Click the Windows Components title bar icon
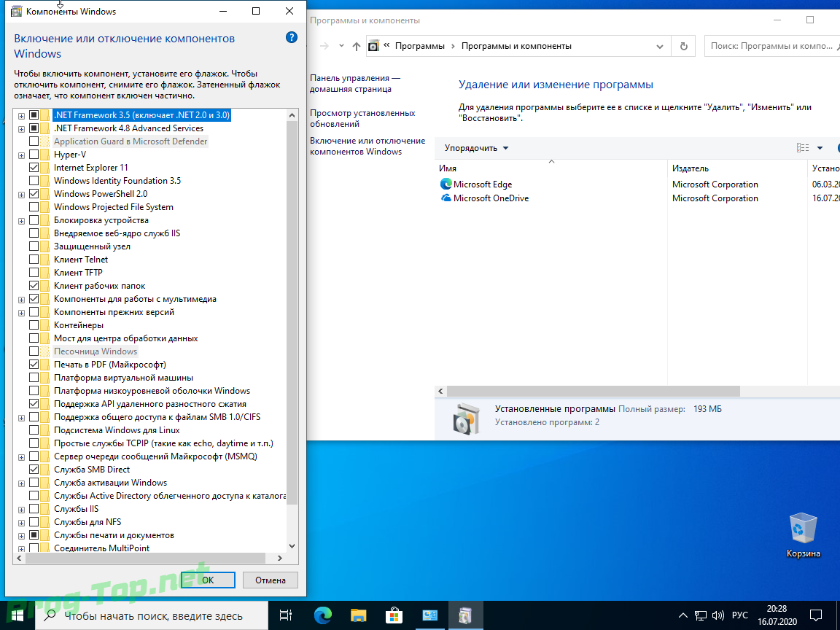The width and height of the screenshot is (840, 630). [x=17, y=11]
